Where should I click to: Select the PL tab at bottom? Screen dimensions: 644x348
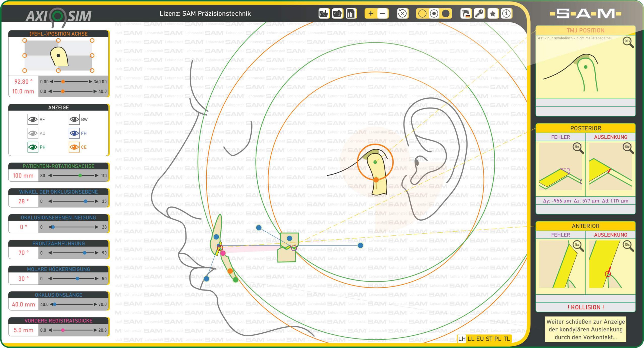click(498, 339)
